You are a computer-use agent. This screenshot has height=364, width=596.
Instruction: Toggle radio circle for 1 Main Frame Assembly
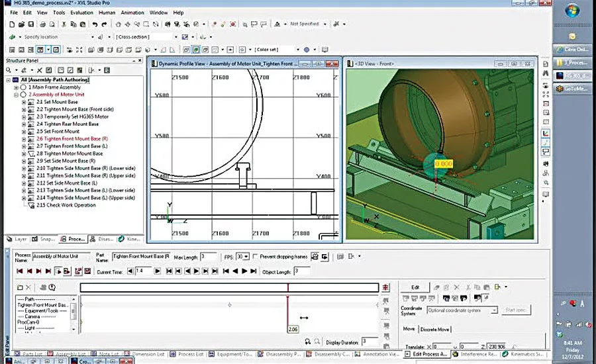[x=23, y=87]
